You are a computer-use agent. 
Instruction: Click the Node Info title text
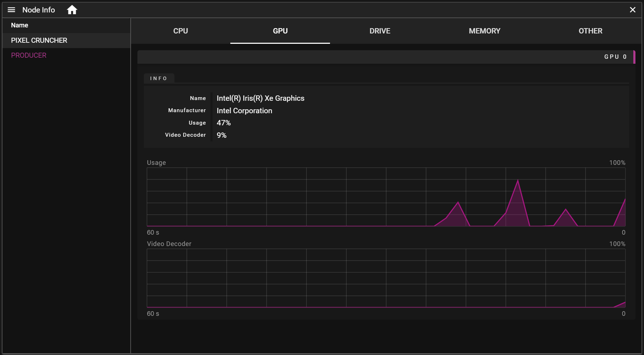pos(38,10)
